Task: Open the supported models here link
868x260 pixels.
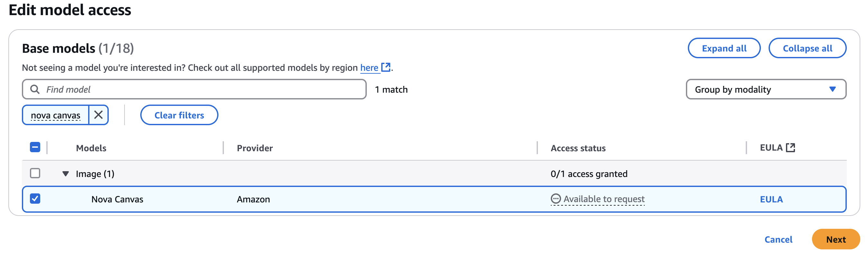Action: click(x=369, y=68)
